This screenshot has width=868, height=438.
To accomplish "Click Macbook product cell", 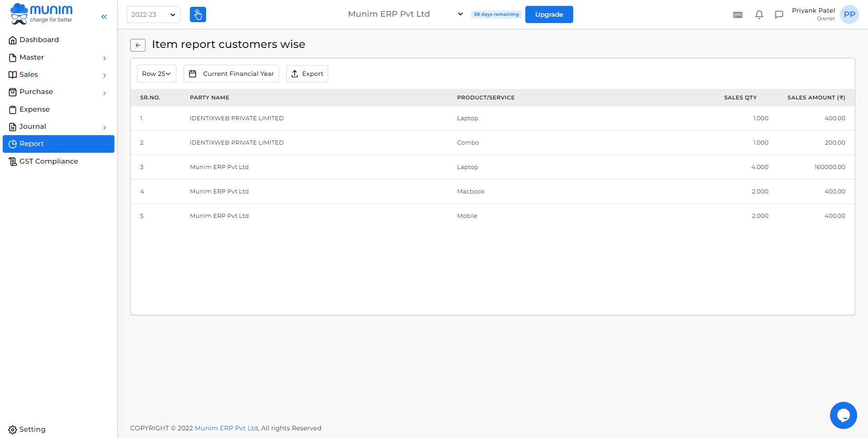I will pos(471,192).
